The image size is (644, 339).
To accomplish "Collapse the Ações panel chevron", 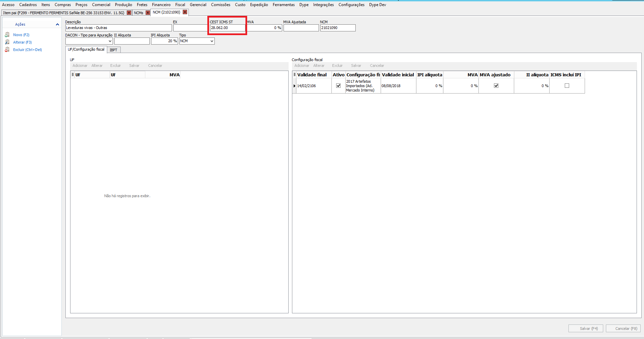I will click(x=57, y=24).
